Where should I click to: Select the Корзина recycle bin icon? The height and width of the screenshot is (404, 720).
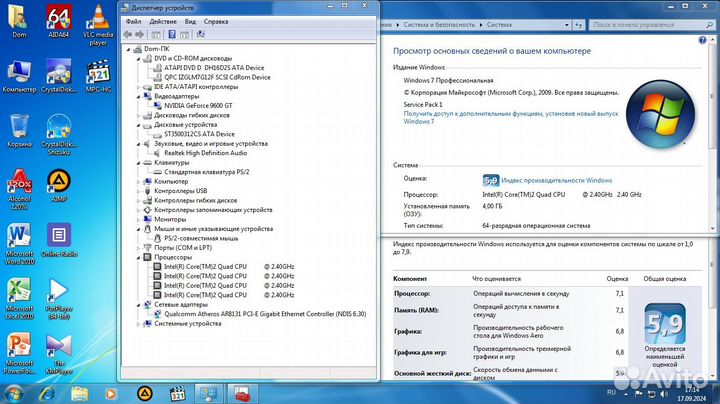(x=19, y=131)
